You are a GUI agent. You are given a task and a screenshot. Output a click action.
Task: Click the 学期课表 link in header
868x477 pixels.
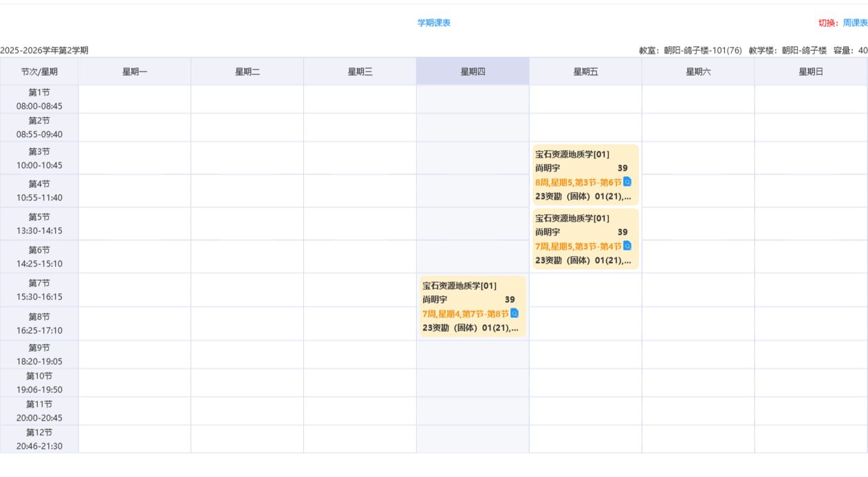coord(434,23)
